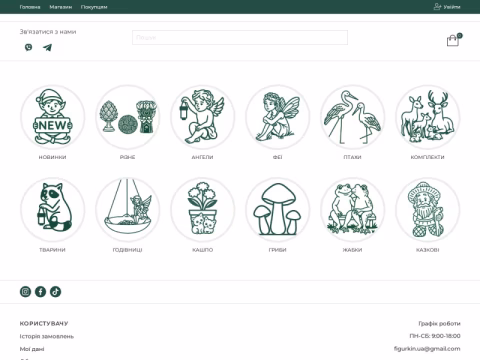Click the ГОДІВНИЦІ category label
Image resolution: width=480 pixels, height=360 pixels.
point(127,250)
